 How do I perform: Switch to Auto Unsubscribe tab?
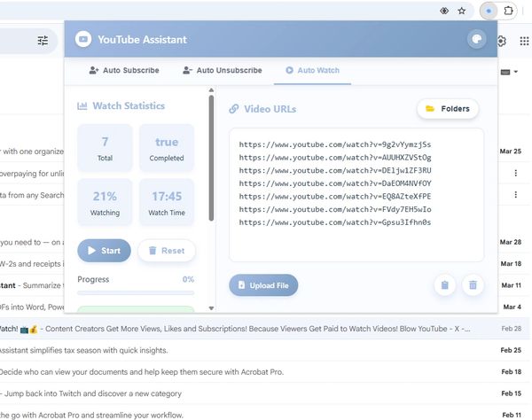click(x=223, y=70)
